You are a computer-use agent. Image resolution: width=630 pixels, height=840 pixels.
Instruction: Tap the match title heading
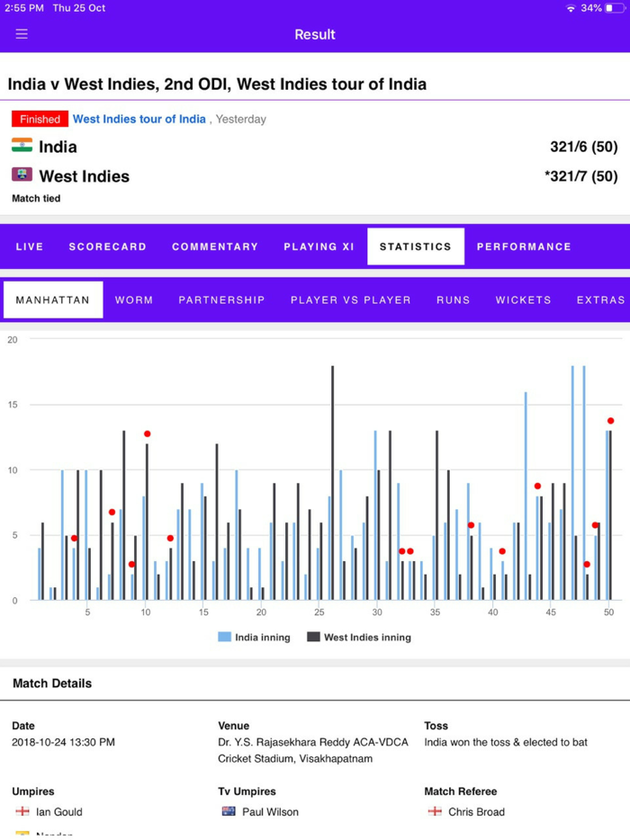(217, 85)
